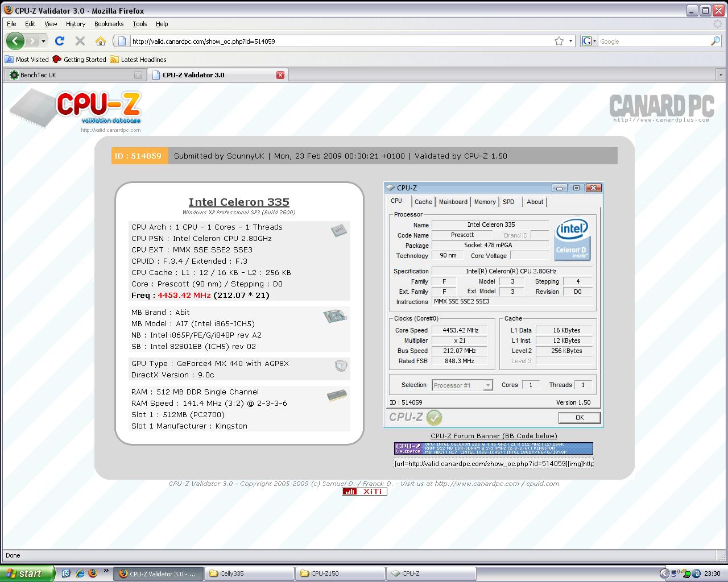This screenshot has width=728, height=582.
Task: Open the Edit menu
Action: 30,24
